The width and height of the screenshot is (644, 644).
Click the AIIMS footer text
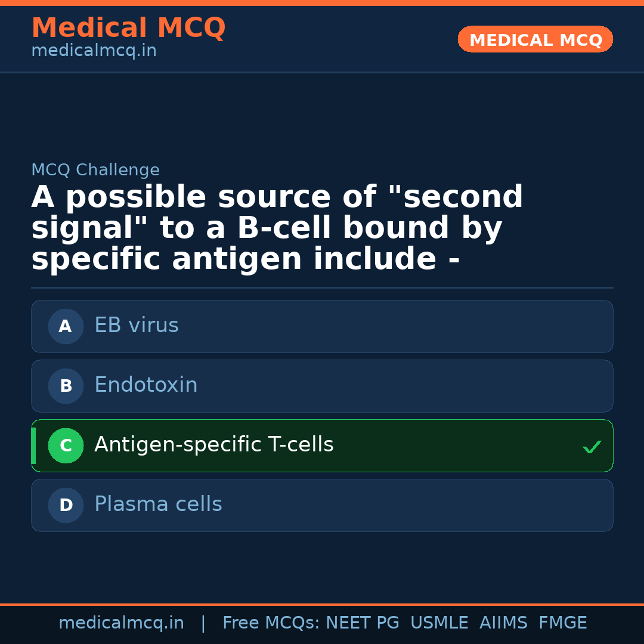click(x=503, y=623)
